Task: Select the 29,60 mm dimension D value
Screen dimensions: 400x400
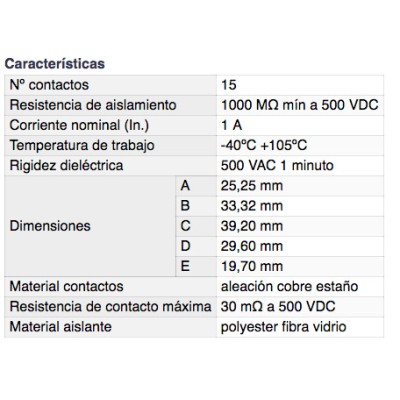Action: click(x=252, y=246)
